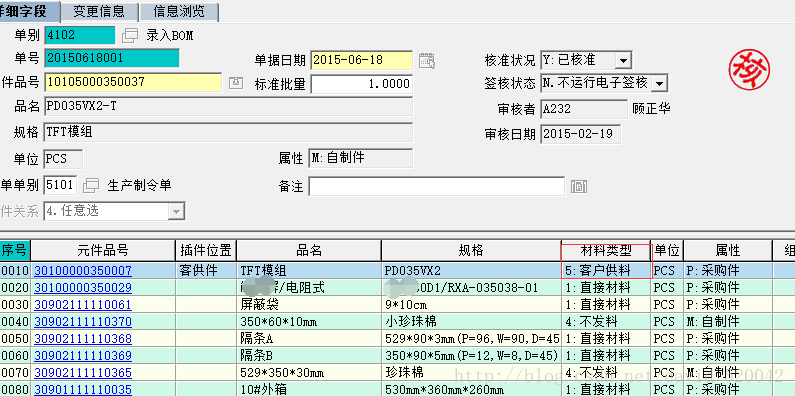
Task: Click the 标准批量 field 1.0000
Action: [x=362, y=84]
